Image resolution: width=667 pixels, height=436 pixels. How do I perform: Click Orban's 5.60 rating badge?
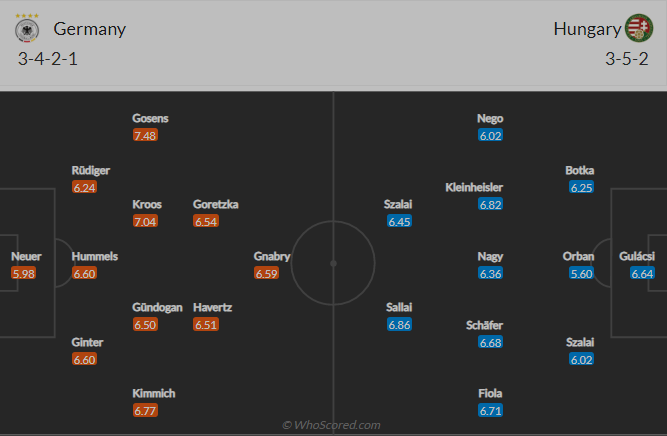581,273
